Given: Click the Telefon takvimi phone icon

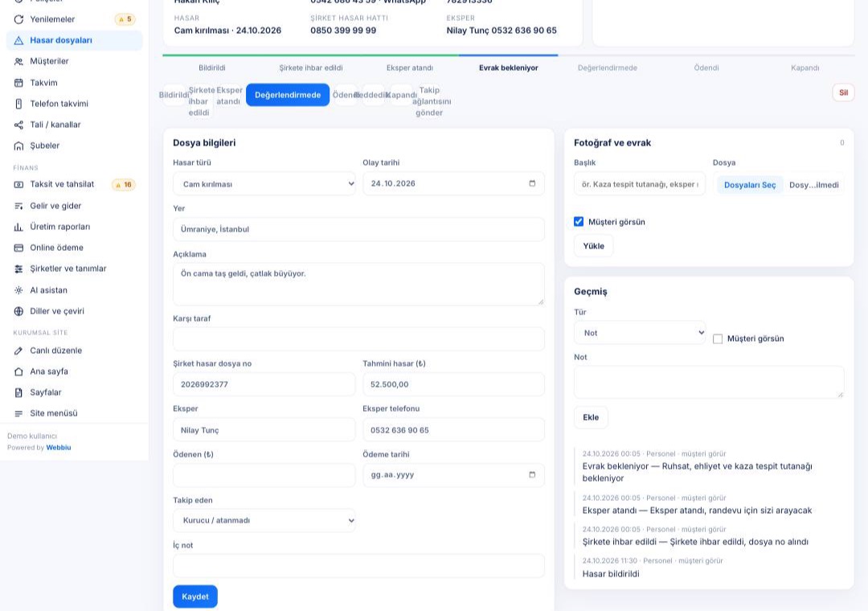Looking at the screenshot, I should (18, 104).
